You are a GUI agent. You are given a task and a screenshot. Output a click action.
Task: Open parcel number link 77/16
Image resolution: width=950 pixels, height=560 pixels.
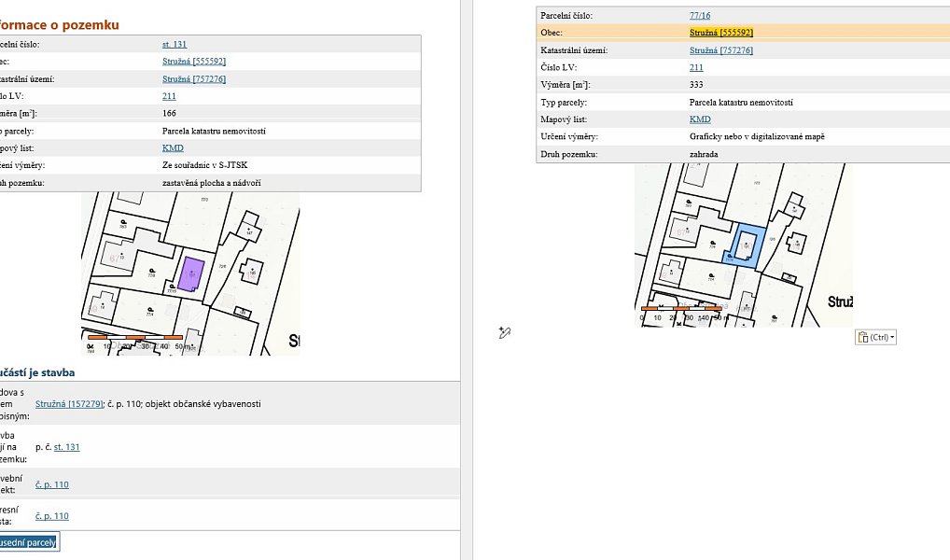click(700, 16)
